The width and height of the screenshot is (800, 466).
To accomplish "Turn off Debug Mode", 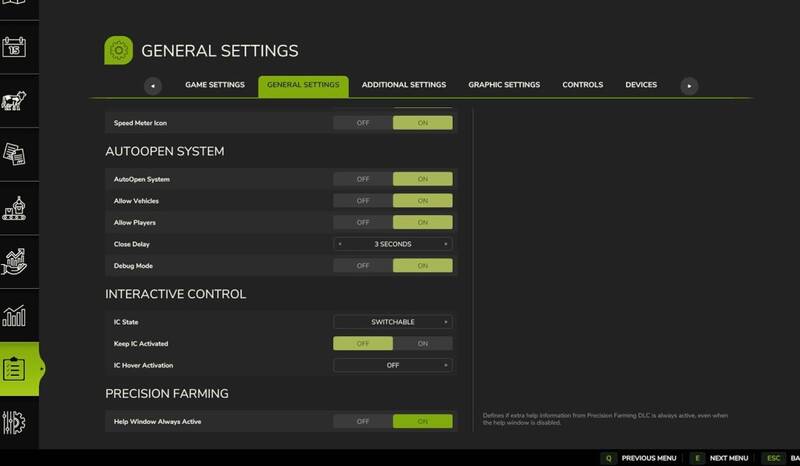I will click(362, 265).
